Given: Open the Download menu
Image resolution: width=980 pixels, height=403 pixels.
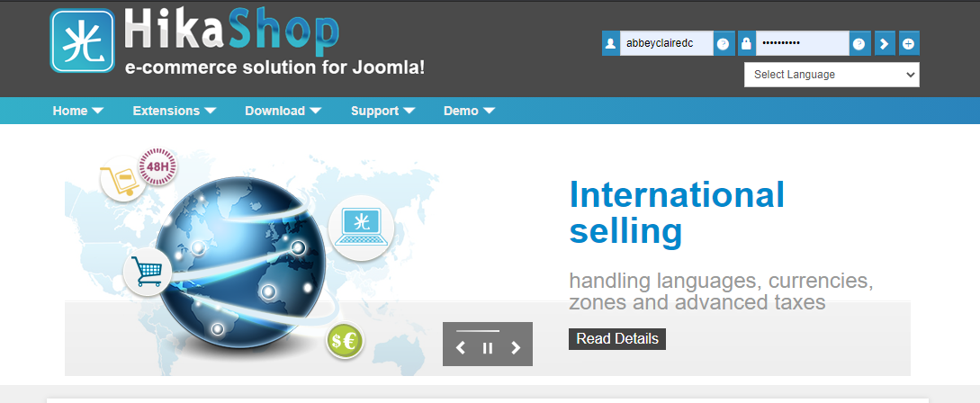Looking at the screenshot, I should tap(283, 111).
